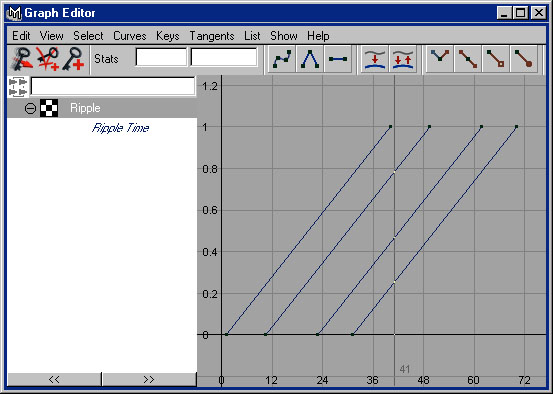
Task: Open the Keys dropdown menu
Action: point(168,36)
